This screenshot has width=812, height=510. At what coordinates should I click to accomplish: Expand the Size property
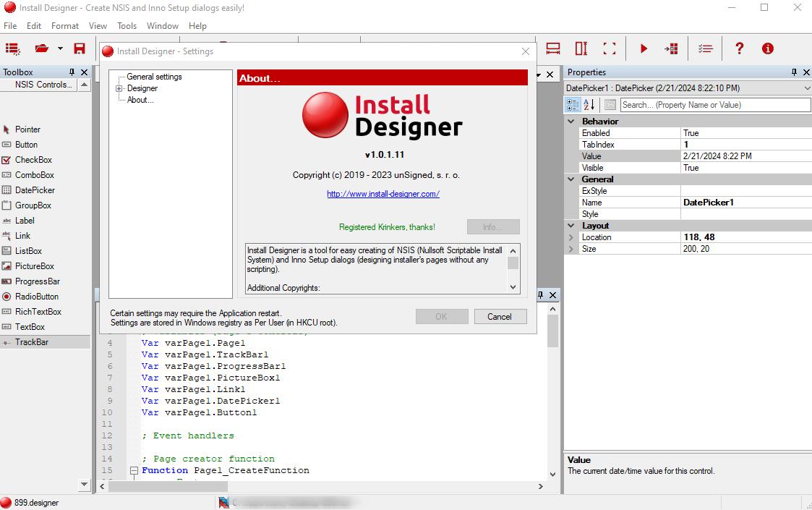(x=570, y=250)
